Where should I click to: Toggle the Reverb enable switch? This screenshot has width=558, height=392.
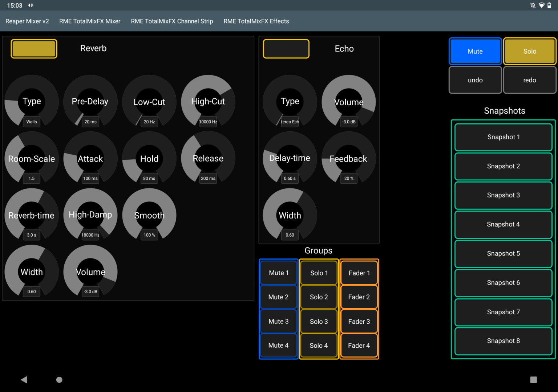point(33,48)
